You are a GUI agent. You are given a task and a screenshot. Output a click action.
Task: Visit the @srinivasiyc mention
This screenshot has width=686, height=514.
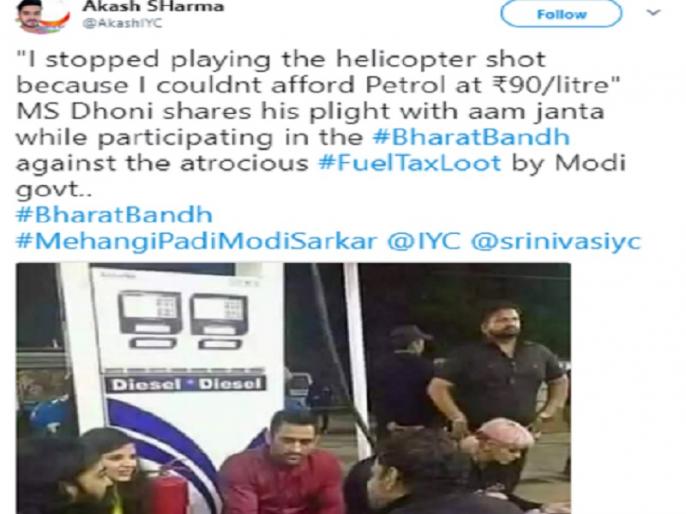pyautogui.click(x=556, y=241)
